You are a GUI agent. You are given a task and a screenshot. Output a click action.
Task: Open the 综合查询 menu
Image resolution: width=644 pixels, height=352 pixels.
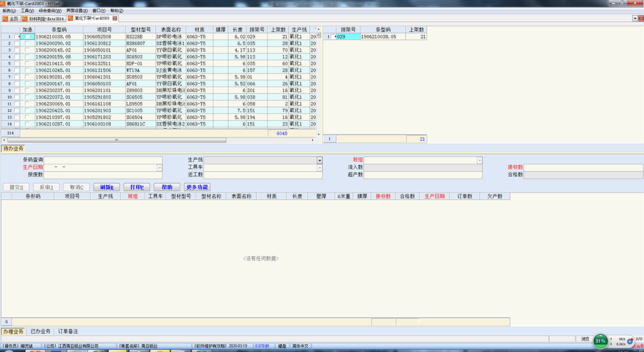[x=51, y=11]
